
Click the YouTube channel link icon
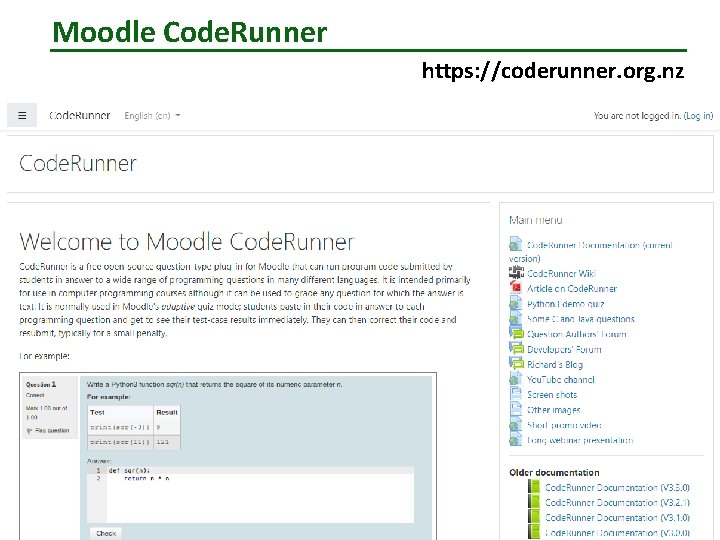coord(515,379)
